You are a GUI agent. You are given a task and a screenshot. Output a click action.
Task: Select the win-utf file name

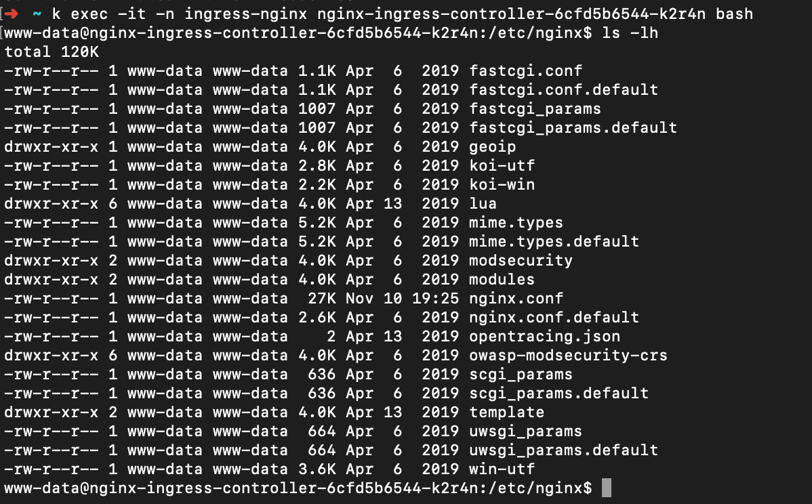point(502,469)
